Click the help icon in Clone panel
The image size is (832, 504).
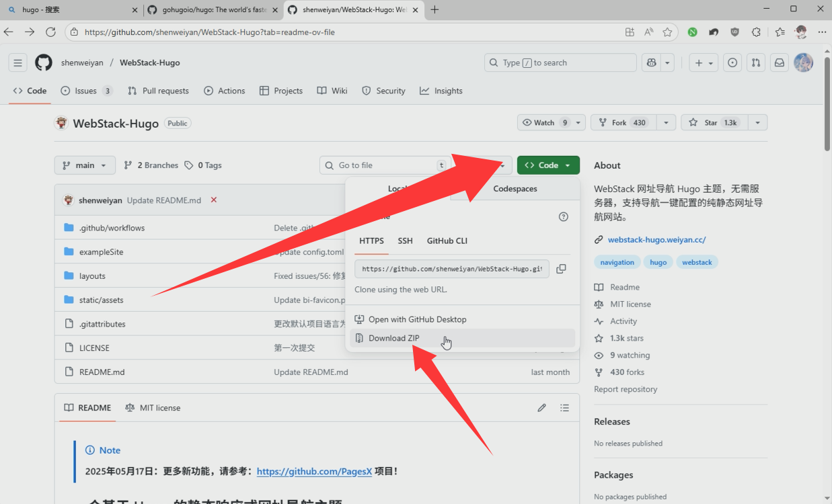pyautogui.click(x=564, y=216)
